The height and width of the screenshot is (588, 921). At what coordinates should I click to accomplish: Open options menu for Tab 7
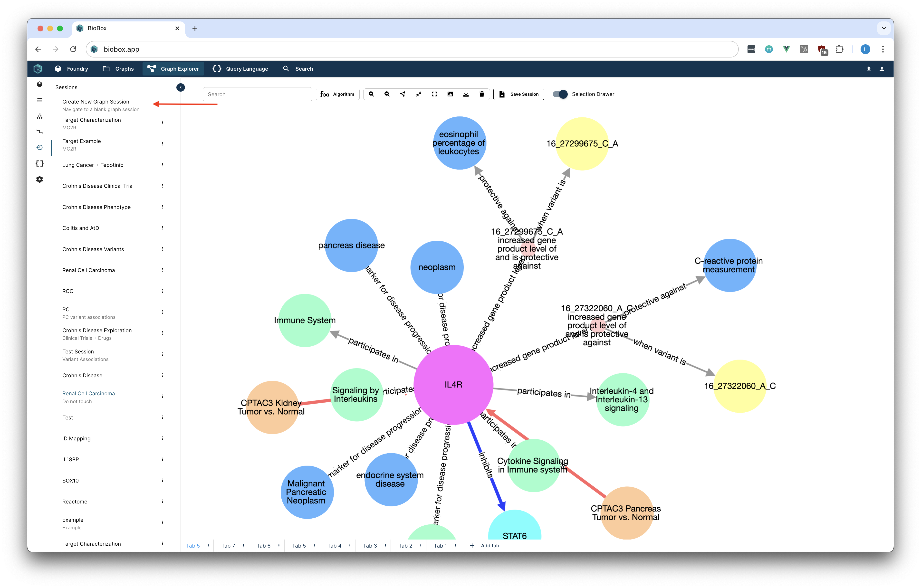click(243, 546)
